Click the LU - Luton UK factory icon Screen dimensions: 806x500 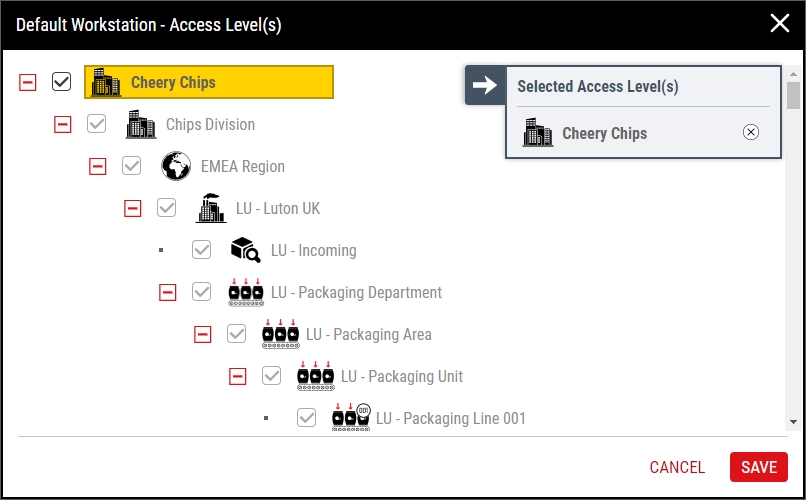coord(211,209)
